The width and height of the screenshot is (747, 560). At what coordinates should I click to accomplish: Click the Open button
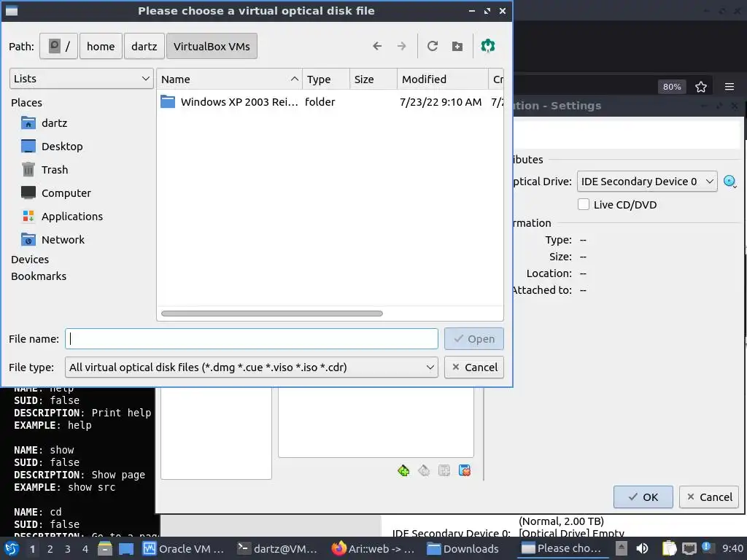474,338
